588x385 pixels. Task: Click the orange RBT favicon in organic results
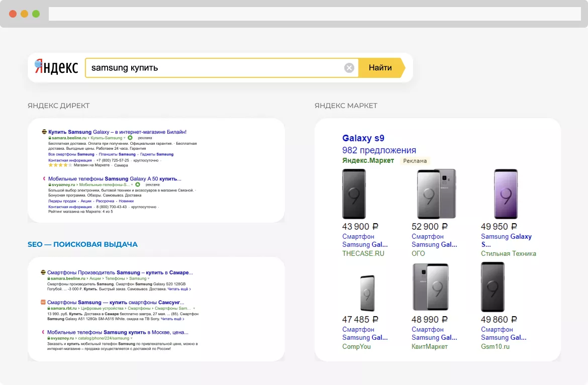(43, 302)
